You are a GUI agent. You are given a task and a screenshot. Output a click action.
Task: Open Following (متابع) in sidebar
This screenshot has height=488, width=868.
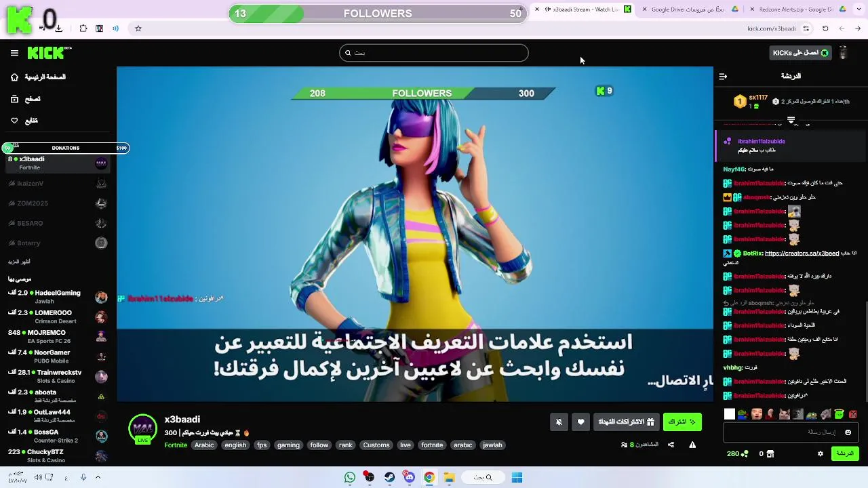tap(24, 121)
